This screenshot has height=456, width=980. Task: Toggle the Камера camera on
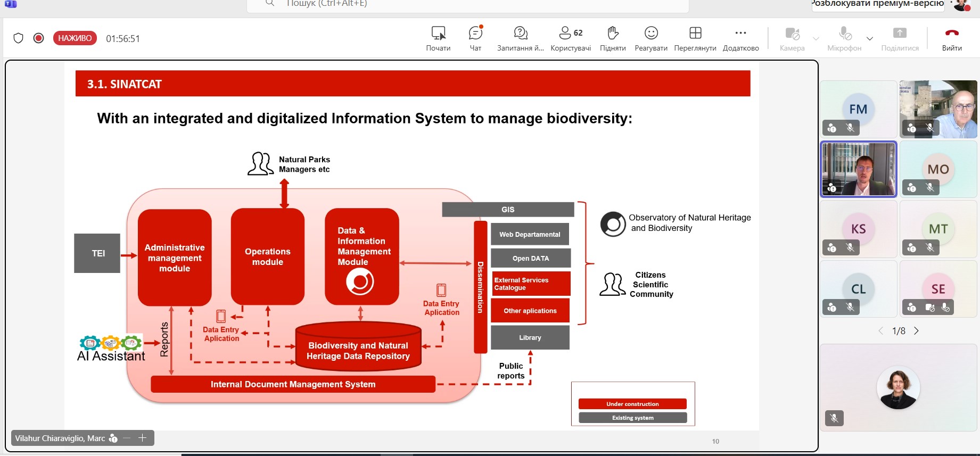792,38
